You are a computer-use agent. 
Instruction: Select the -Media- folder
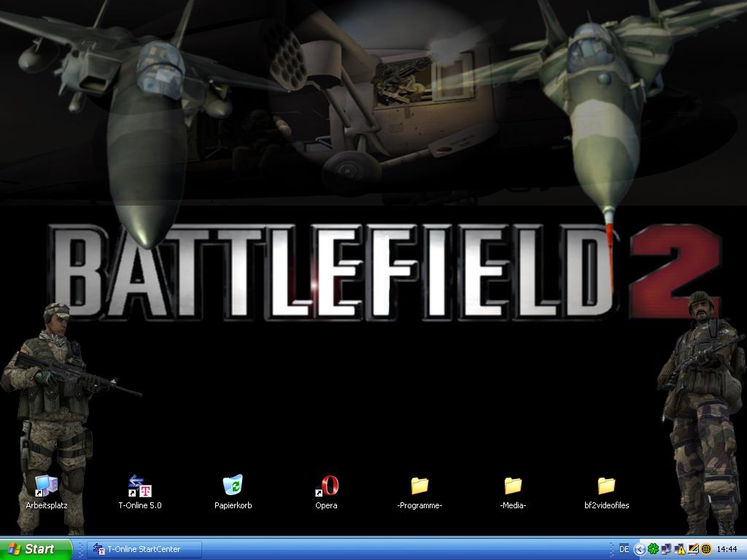click(513, 492)
